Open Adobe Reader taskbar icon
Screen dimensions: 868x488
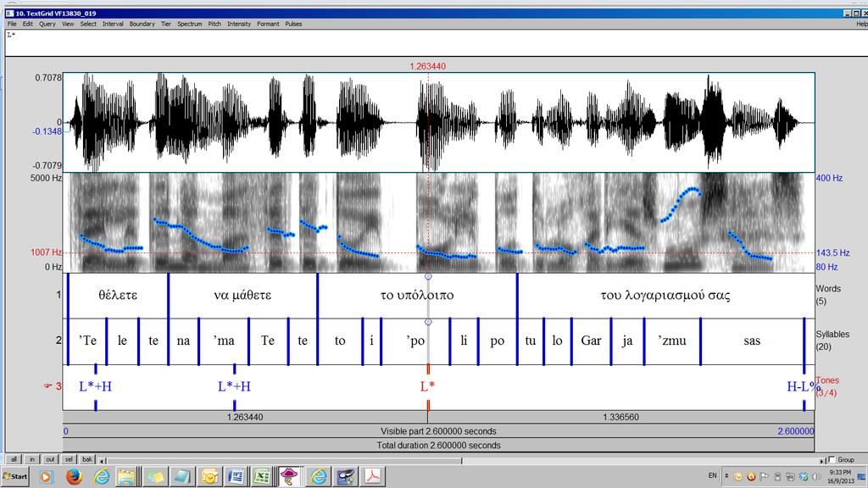(373, 476)
